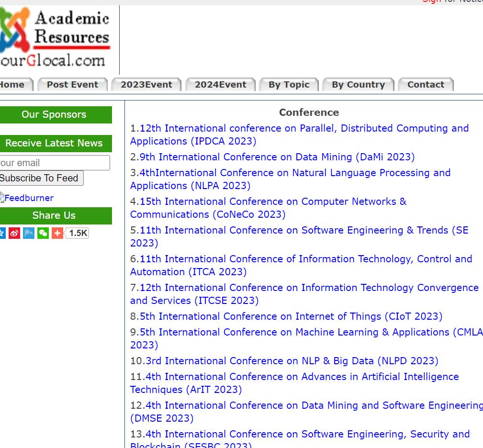Open the By Country tab

pyautogui.click(x=358, y=85)
